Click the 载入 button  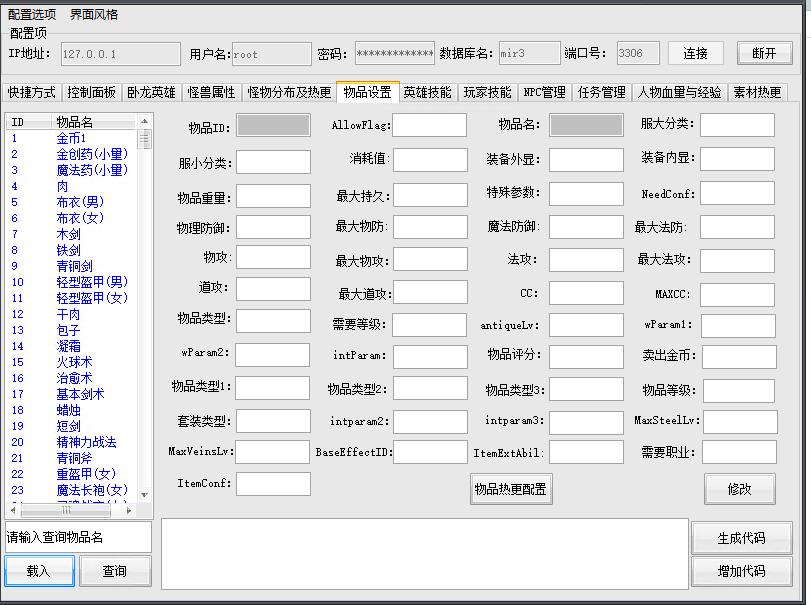click(x=39, y=571)
